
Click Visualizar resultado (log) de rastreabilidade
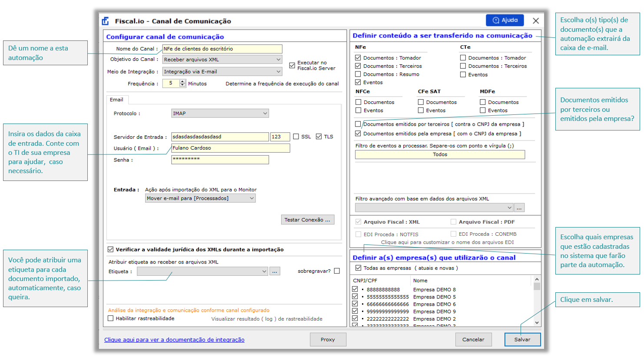click(x=267, y=319)
